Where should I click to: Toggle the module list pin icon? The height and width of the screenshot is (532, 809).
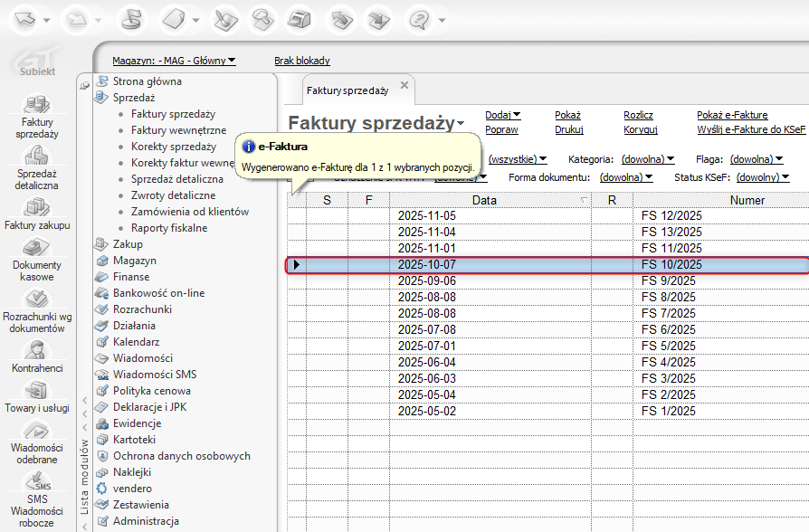[85, 84]
